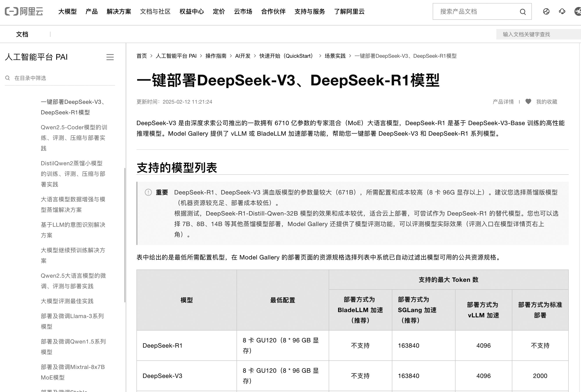Open sidebar item 大语言模型数据增强与模型蒸馏解决方案
The height and width of the screenshot is (392, 581).
(x=73, y=205)
